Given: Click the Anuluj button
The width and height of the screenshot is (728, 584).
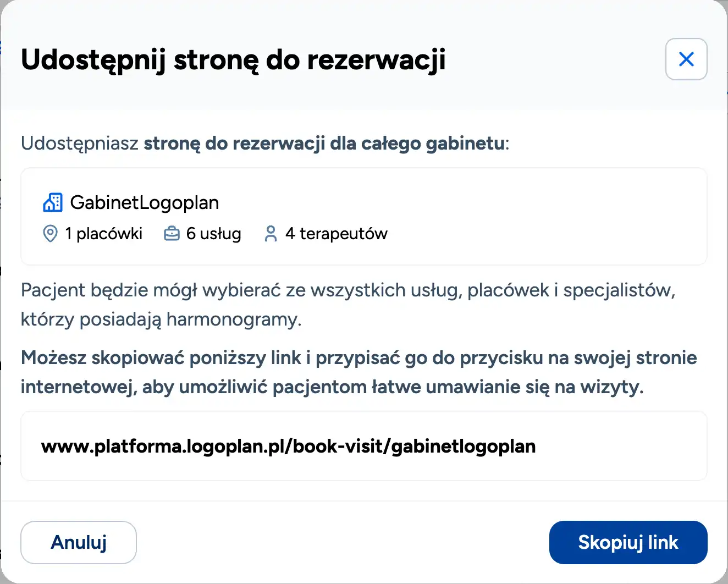Looking at the screenshot, I should click(78, 542).
